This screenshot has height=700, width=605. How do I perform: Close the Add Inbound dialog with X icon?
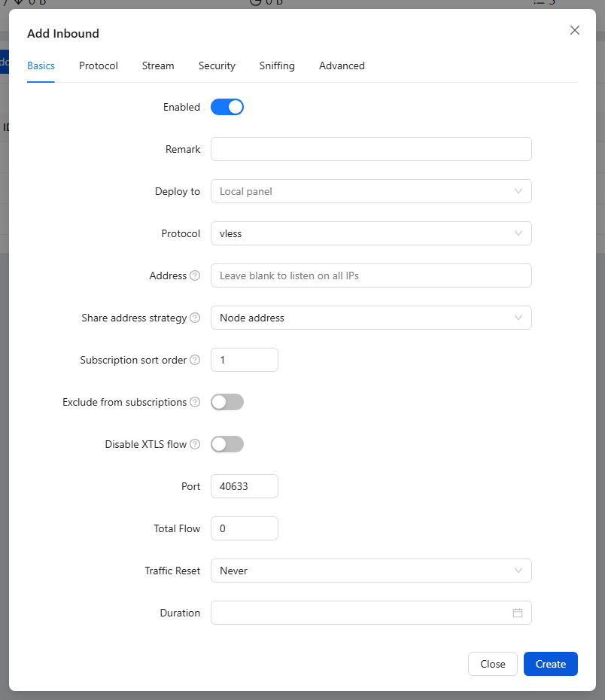[575, 30]
